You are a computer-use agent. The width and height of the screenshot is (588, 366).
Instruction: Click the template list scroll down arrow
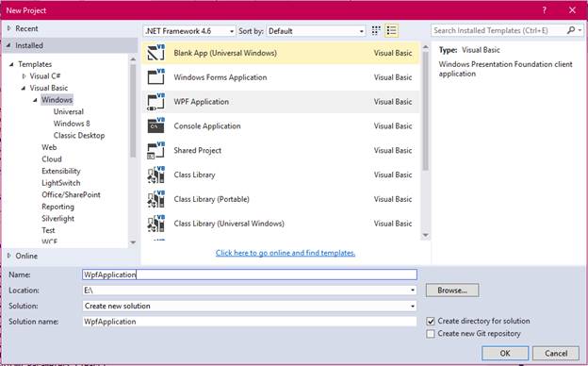coord(425,236)
